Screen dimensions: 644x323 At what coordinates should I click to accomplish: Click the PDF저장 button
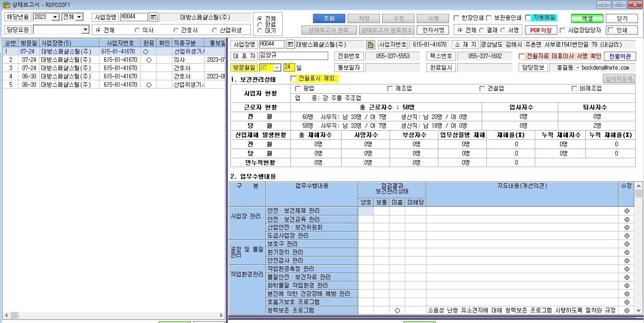541,30
